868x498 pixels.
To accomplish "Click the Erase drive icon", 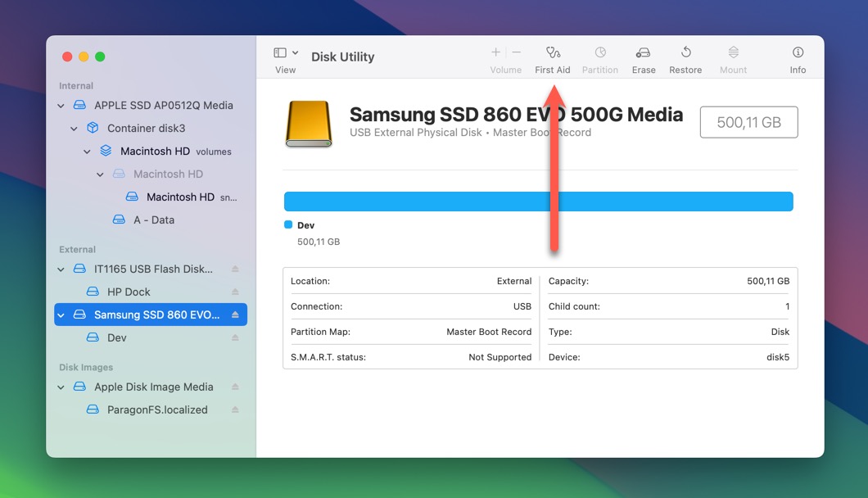I will [644, 52].
